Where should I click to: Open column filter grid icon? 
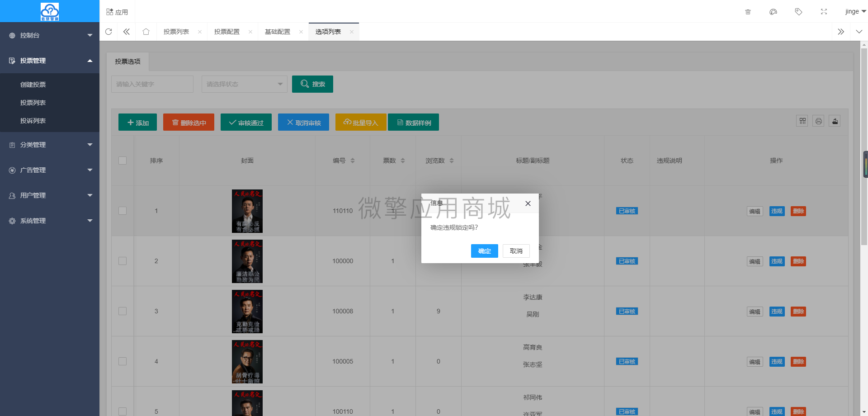point(802,121)
